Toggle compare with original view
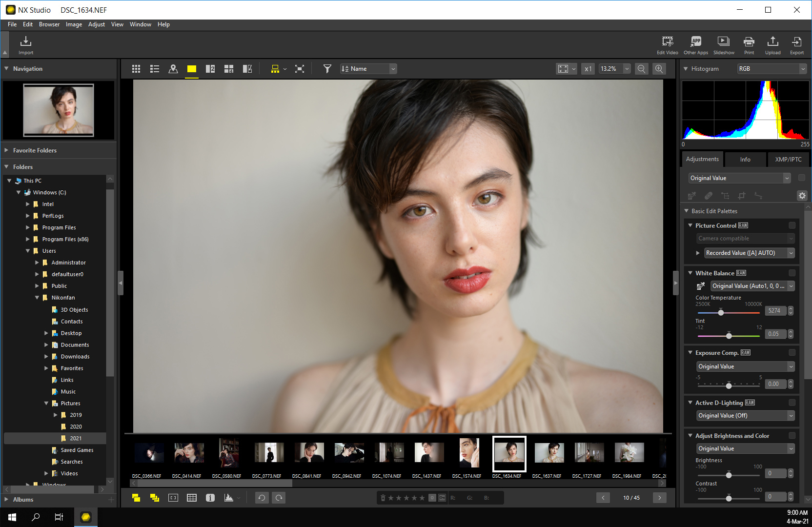This screenshot has height=527, width=812. coord(247,69)
